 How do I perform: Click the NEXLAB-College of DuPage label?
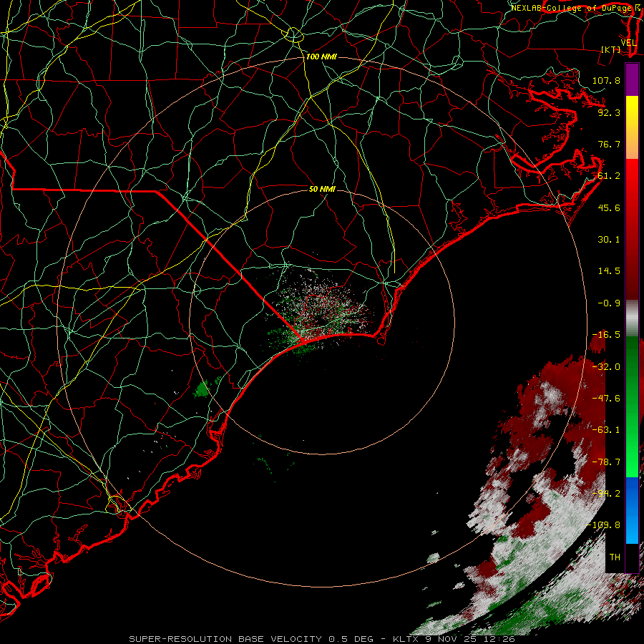(573, 8)
